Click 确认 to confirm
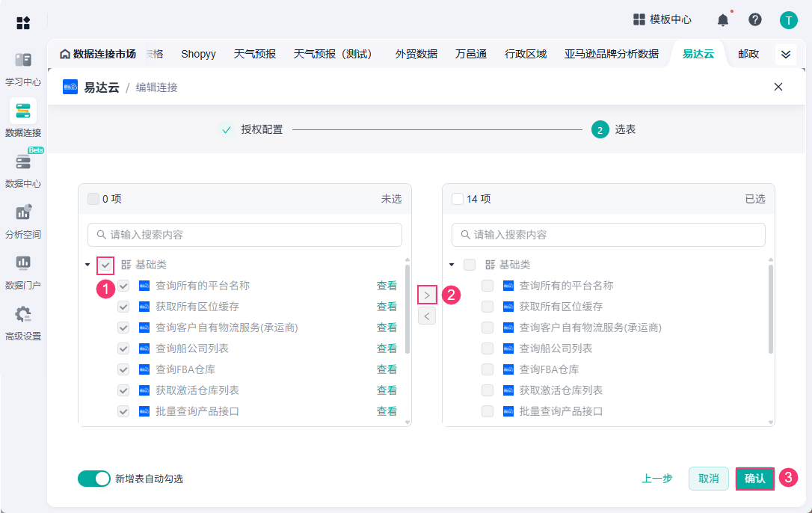This screenshot has width=812, height=513. 755,479
